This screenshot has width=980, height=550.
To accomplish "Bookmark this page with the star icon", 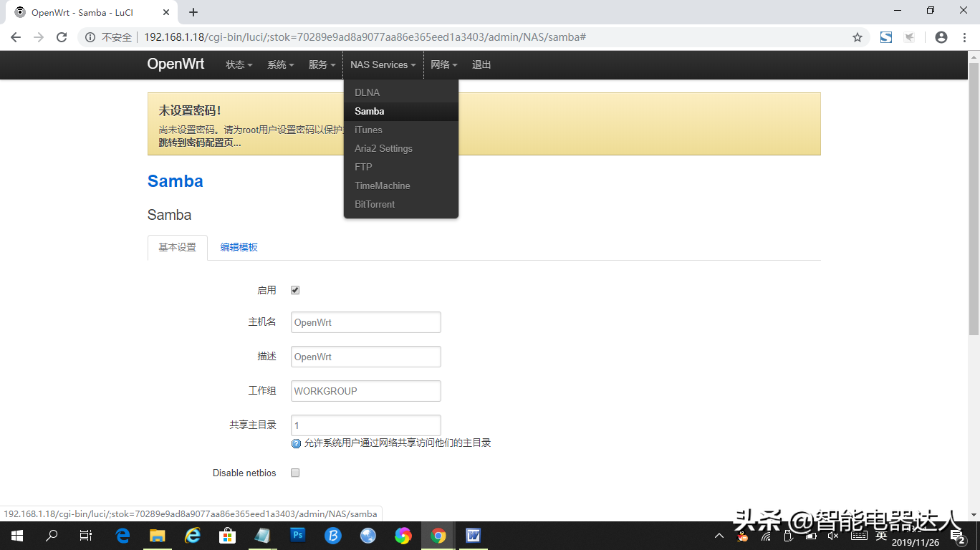I will tap(857, 37).
